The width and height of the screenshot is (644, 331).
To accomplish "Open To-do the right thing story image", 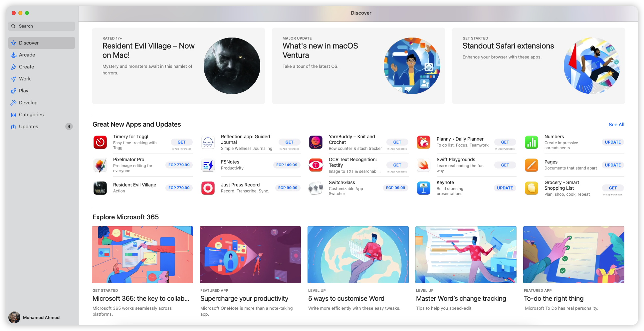I will pyautogui.click(x=574, y=255).
